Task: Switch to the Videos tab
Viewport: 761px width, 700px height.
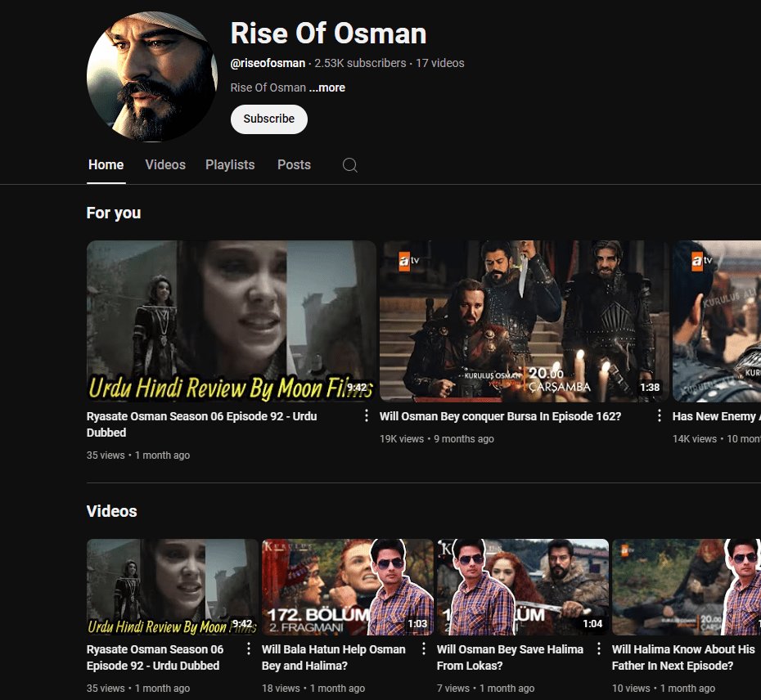Action: click(165, 165)
